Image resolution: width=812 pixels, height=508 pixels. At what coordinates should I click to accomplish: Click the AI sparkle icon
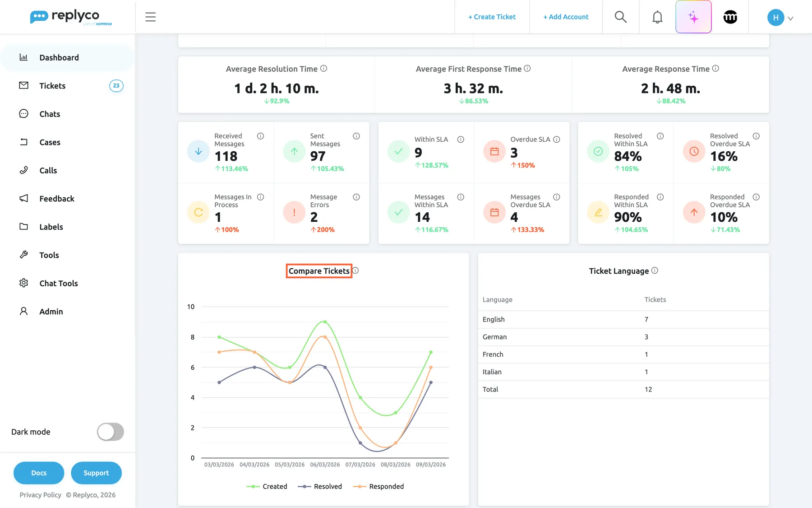pyautogui.click(x=693, y=17)
